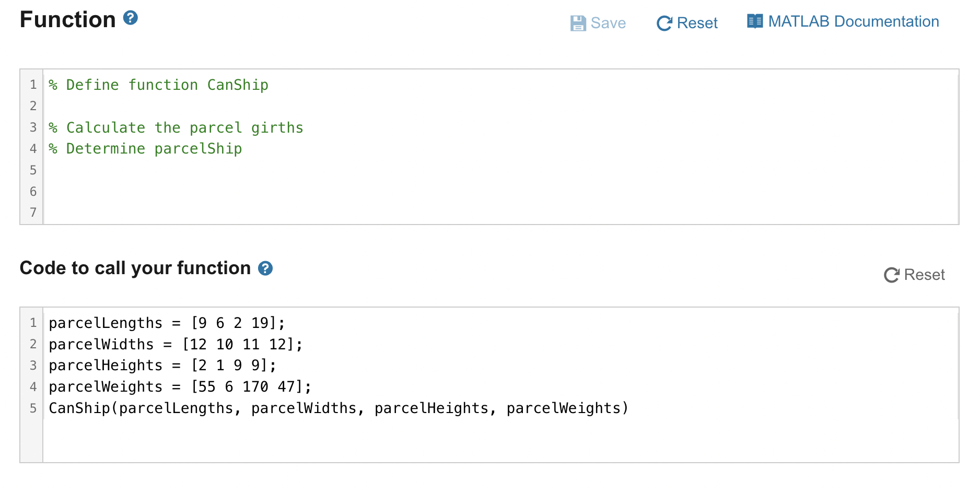
Task: Click the CanShip function call line
Action: (x=339, y=408)
